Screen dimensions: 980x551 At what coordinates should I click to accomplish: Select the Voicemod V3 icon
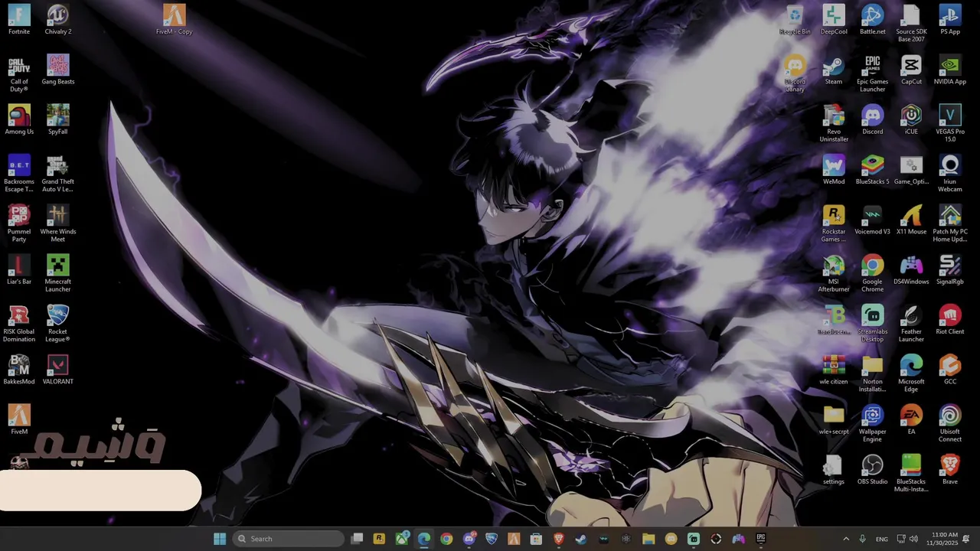click(873, 220)
